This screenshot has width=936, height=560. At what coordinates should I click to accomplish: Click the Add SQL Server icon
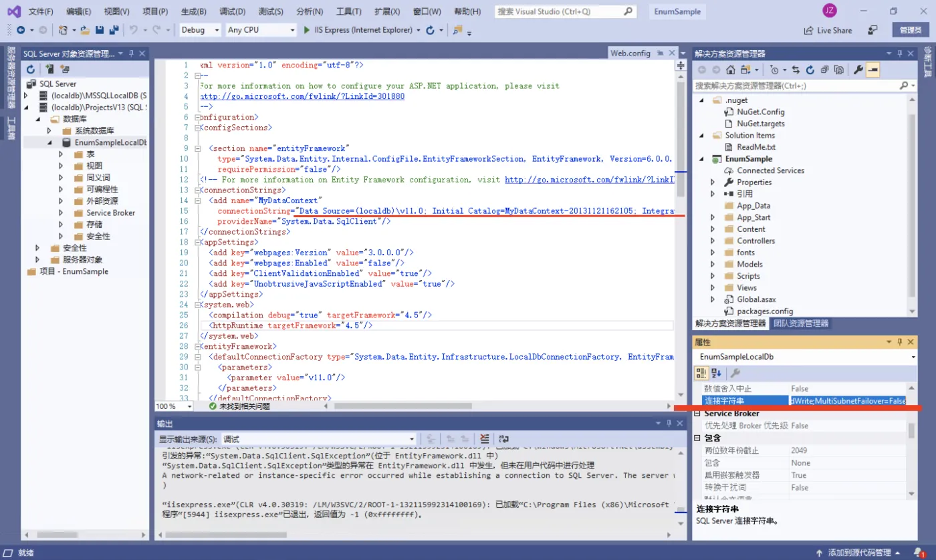[49, 69]
